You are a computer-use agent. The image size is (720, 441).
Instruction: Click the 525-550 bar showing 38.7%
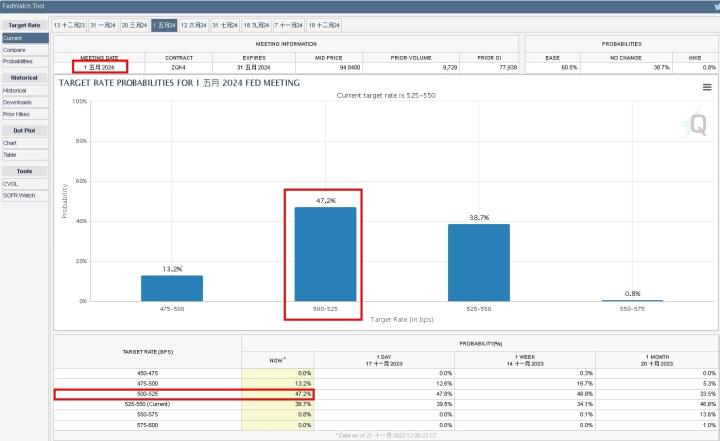point(479,263)
